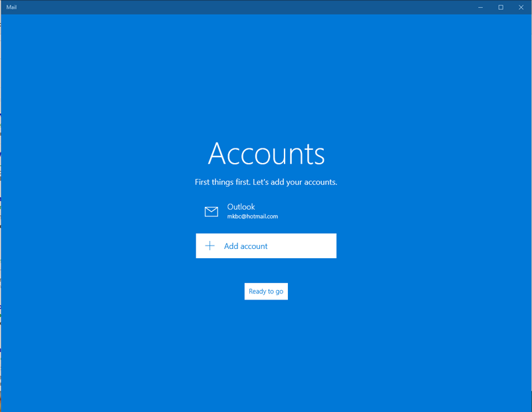Minimize the Mail window
This screenshot has width=532, height=412.
point(480,7)
